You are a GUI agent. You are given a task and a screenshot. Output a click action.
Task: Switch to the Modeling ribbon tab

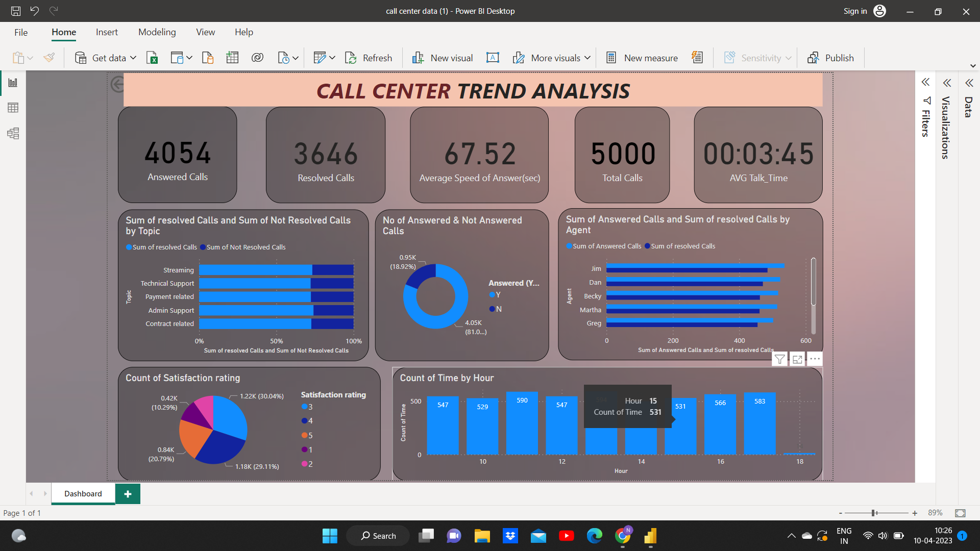coord(157,32)
